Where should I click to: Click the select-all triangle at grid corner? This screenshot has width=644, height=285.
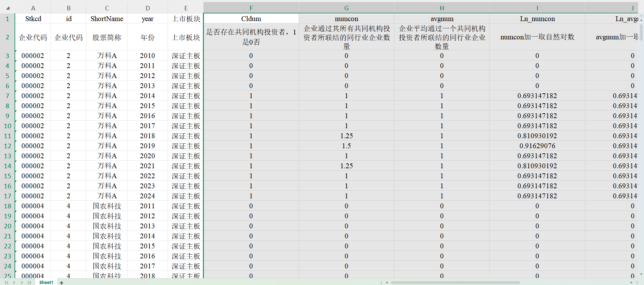coord(8,8)
